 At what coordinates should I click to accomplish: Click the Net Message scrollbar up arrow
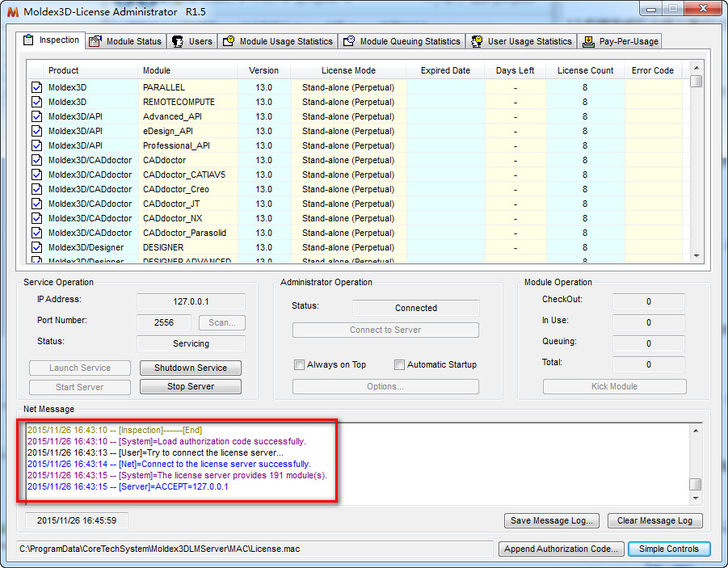point(696,431)
